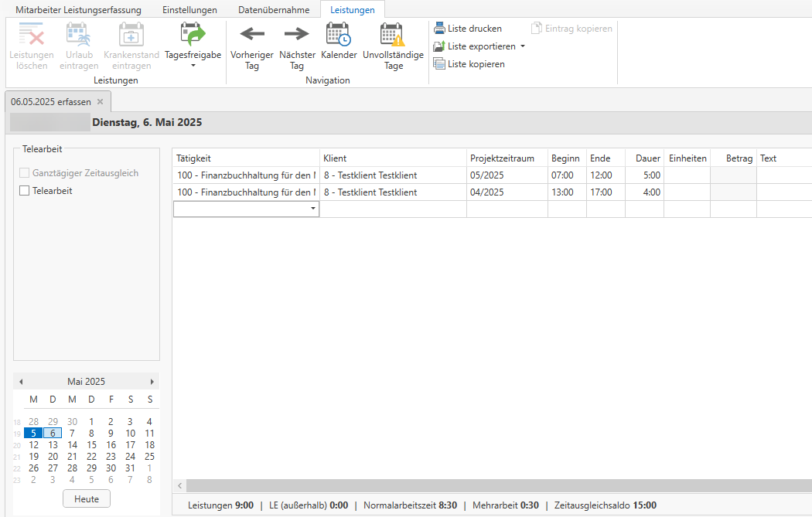The width and height of the screenshot is (812, 517).
Task: Advance mini calendar to next month
Action: [152, 382]
